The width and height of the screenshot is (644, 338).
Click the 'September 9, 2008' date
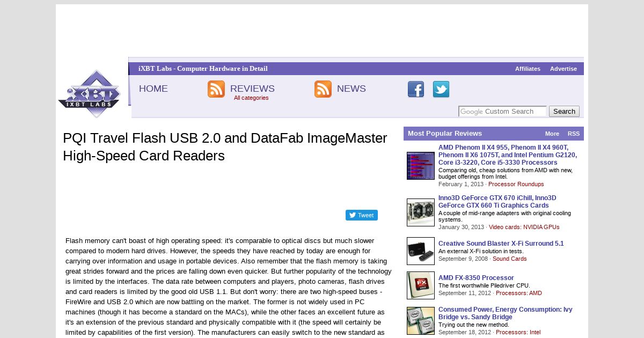[x=463, y=259]
